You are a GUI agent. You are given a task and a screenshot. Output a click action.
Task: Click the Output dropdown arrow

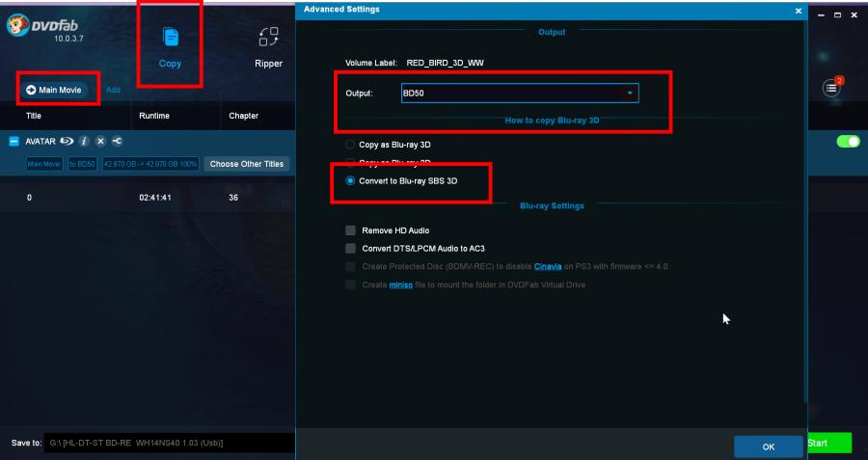(630, 93)
